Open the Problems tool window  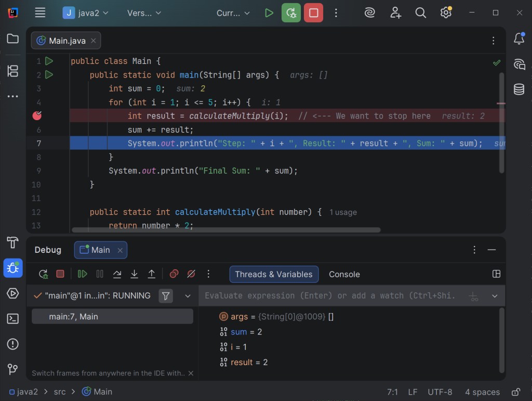tap(12, 344)
